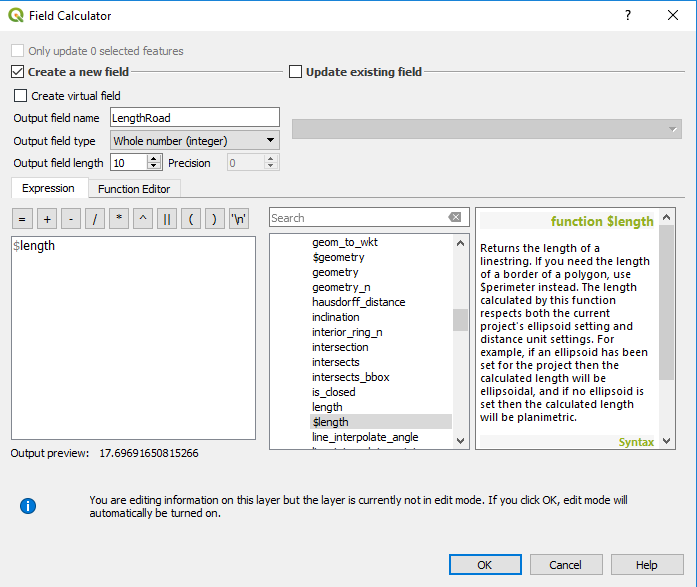Switch to the Function Editor tab

pyautogui.click(x=133, y=189)
